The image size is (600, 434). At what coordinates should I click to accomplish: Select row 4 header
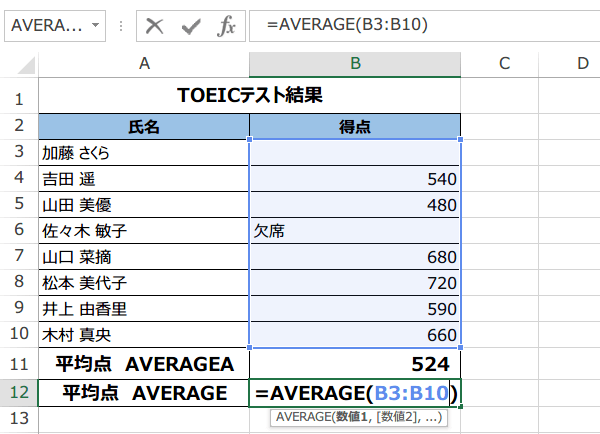pos(19,178)
